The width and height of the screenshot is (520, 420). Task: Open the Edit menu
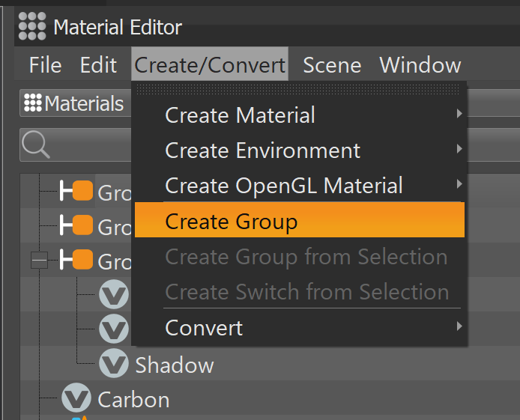coord(98,65)
